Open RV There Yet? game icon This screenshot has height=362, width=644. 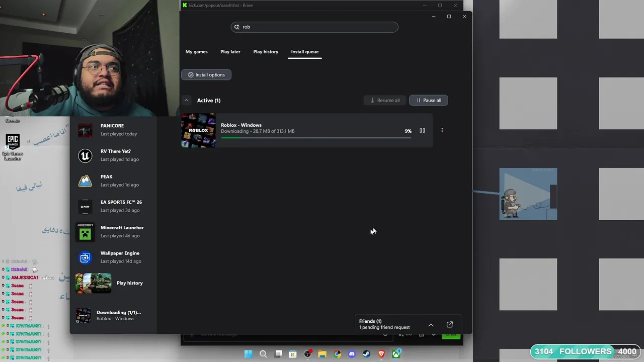coord(85,156)
